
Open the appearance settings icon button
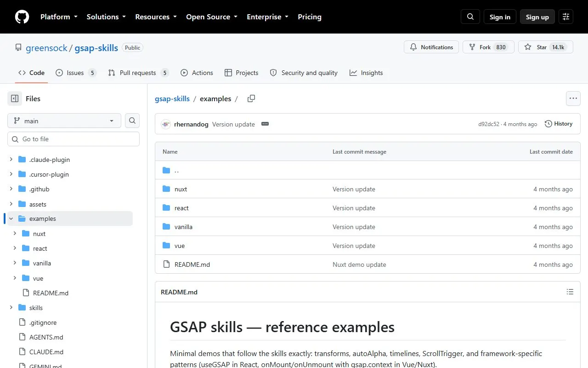click(x=566, y=17)
